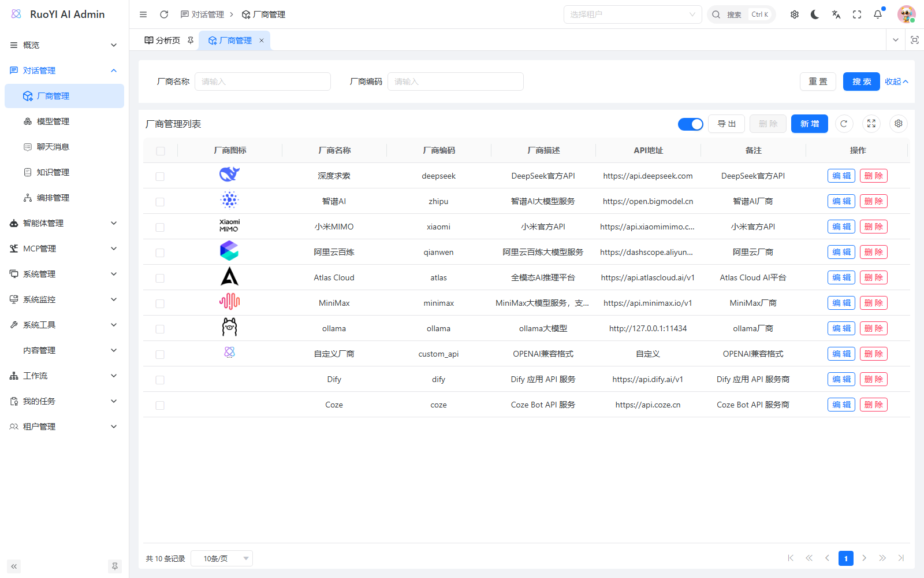Image resolution: width=924 pixels, height=578 pixels.
Task: Tick the Coze row checkbox
Action: click(160, 405)
